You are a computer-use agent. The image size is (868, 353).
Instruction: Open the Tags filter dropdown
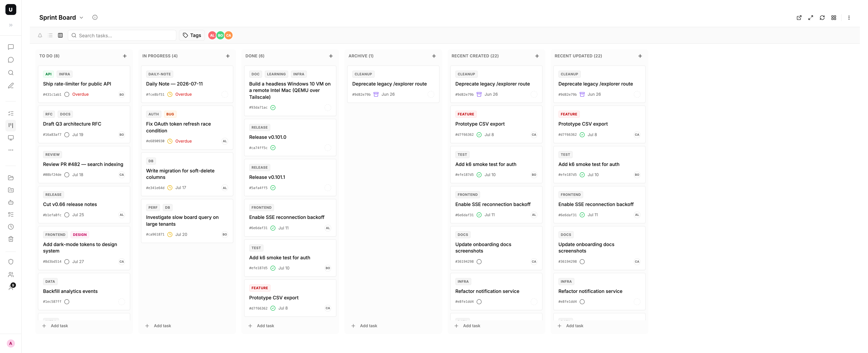point(192,35)
